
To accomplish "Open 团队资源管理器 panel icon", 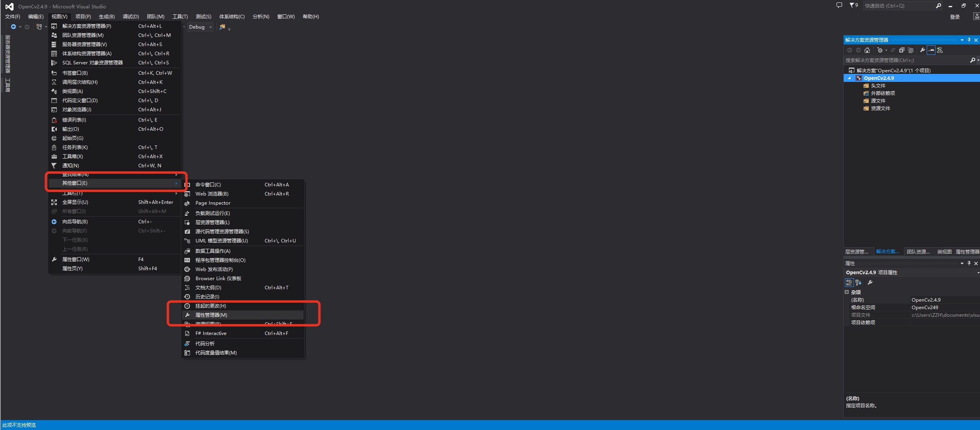I will click(914, 252).
